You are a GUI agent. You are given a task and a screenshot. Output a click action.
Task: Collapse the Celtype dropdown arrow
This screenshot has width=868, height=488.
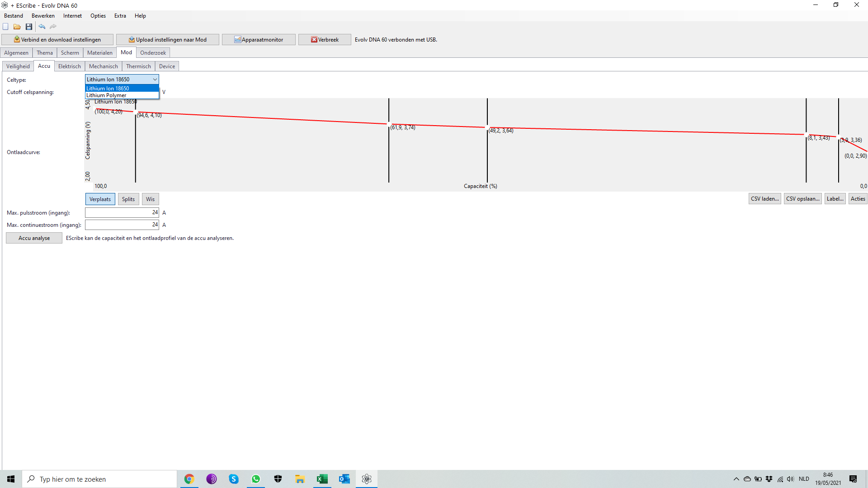pyautogui.click(x=155, y=80)
